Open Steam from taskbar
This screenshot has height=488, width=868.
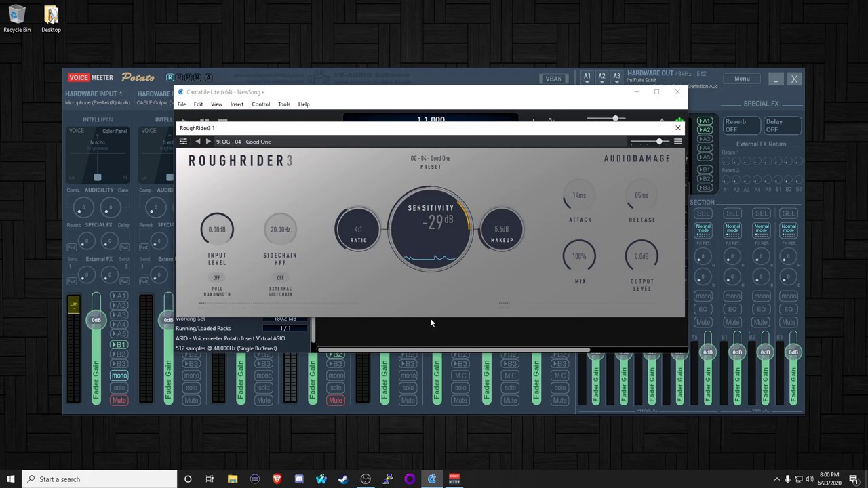click(x=343, y=479)
